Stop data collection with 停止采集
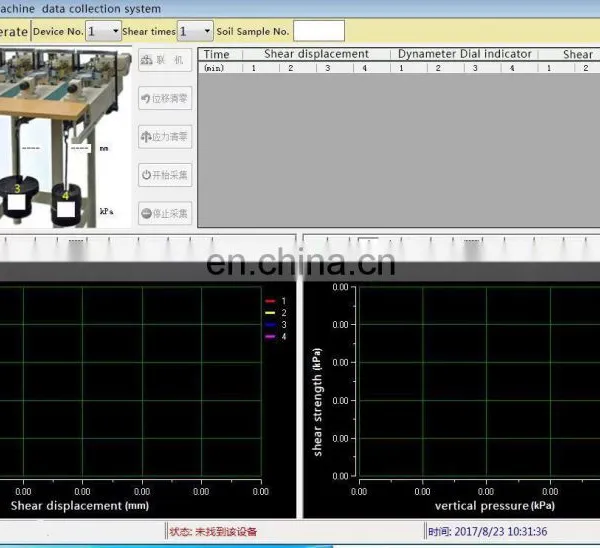Viewport: 600px width, 548px height. [x=165, y=213]
